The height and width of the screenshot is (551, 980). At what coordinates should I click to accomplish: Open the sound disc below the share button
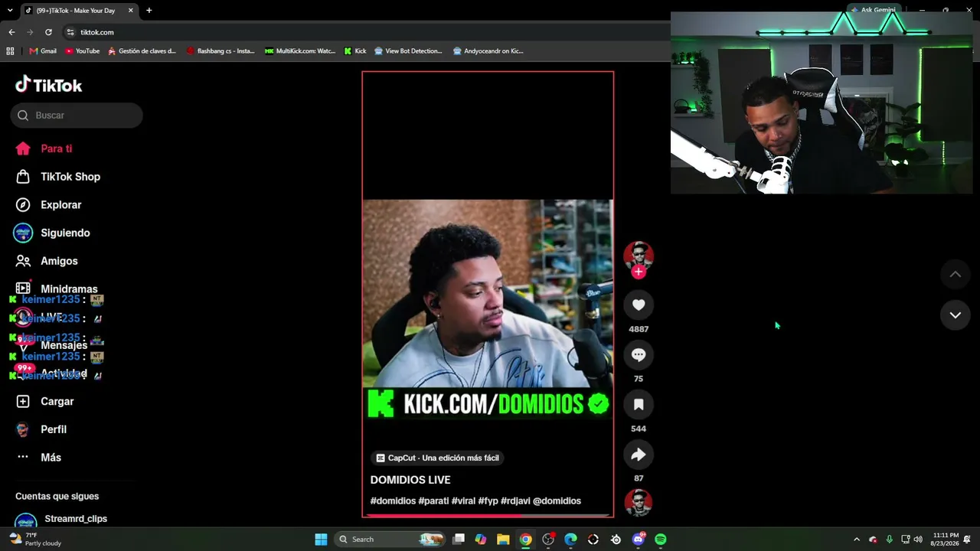coord(639,503)
